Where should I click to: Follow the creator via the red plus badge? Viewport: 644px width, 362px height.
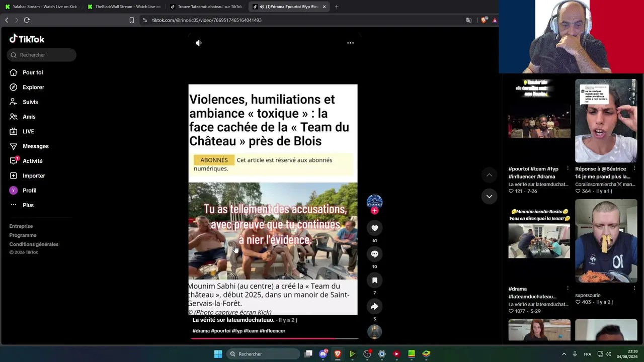pyautogui.click(x=374, y=211)
